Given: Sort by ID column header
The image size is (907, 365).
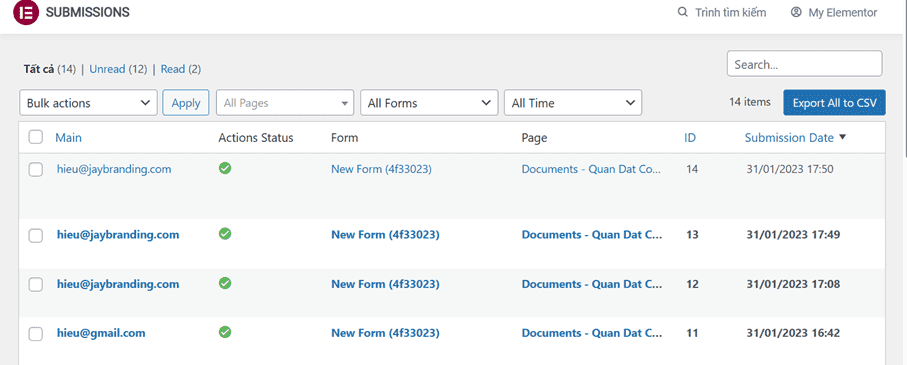Looking at the screenshot, I should click(x=690, y=138).
